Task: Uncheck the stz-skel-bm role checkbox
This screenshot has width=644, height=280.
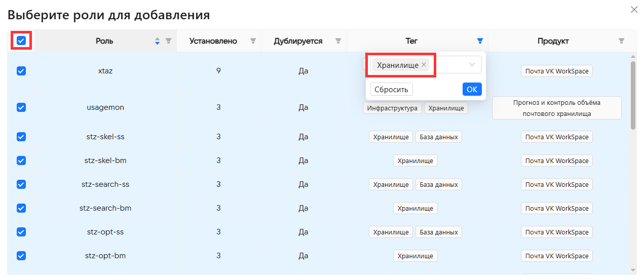Action: (21, 161)
